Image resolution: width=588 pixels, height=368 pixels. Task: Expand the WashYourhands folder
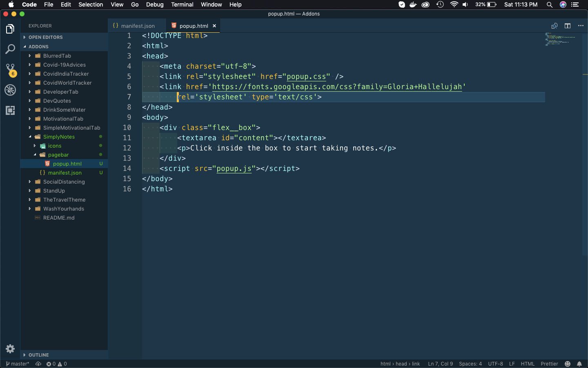tap(64, 209)
